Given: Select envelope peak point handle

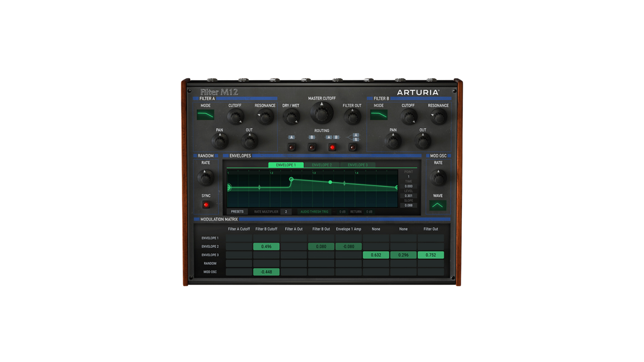Looking at the screenshot, I should [x=291, y=179].
